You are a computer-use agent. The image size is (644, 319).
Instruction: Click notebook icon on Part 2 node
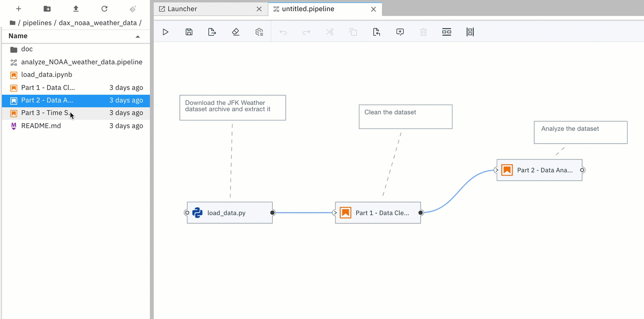point(507,170)
